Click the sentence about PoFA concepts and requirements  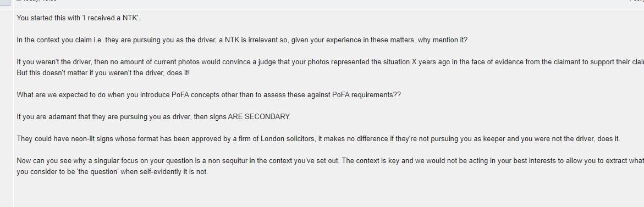(208, 94)
